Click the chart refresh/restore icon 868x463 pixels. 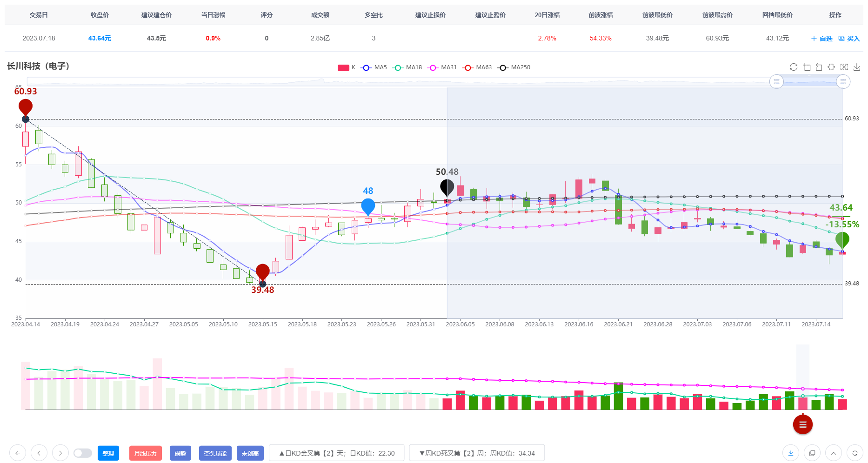(x=794, y=67)
